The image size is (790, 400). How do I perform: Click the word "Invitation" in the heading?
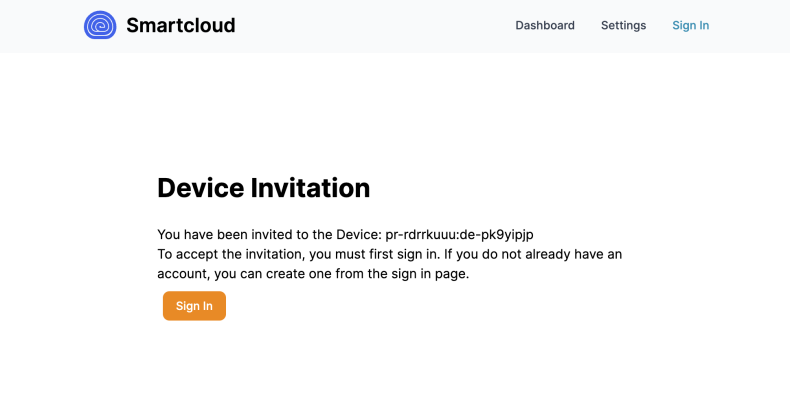click(x=310, y=188)
